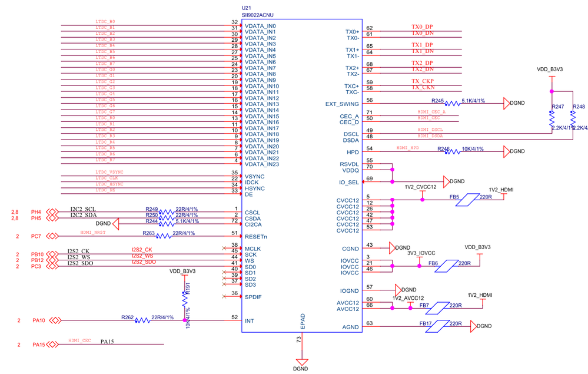Select the VDATA_IN23 pin name

pyautogui.click(x=262, y=164)
